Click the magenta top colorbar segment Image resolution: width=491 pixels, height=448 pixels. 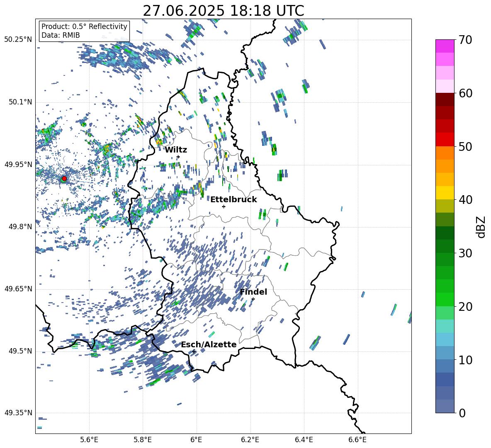pos(445,46)
